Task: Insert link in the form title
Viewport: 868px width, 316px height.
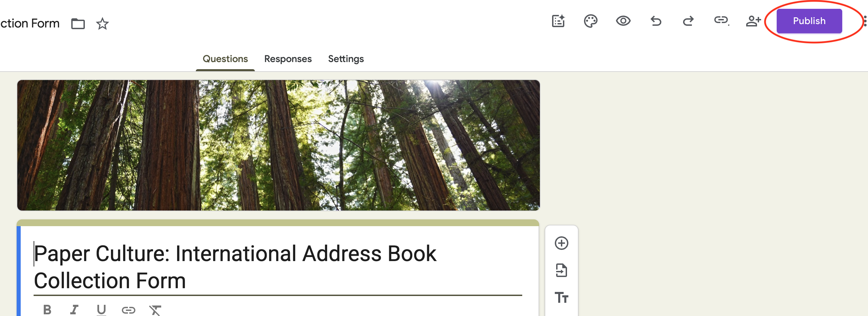Action: [128, 310]
